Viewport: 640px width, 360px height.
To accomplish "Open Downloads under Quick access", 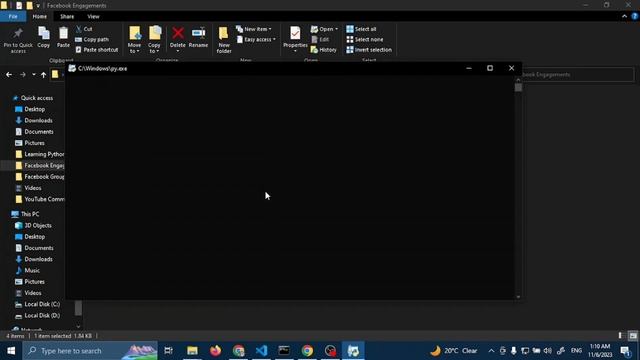I will coord(34,120).
